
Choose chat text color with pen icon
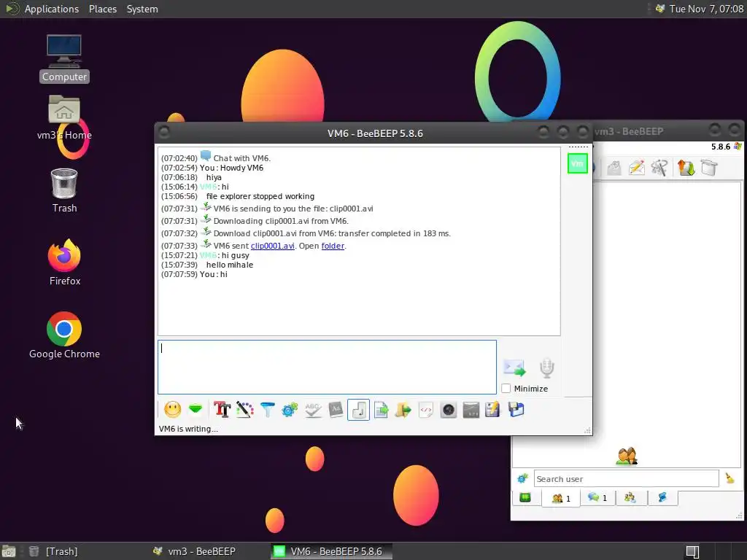pyautogui.click(x=244, y=410)
